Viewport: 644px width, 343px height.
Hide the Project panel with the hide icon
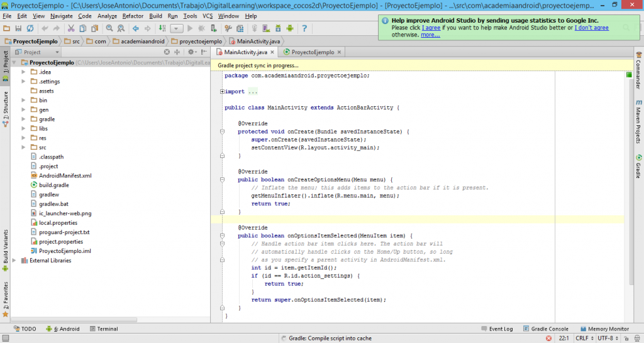[x=204, y=52]
